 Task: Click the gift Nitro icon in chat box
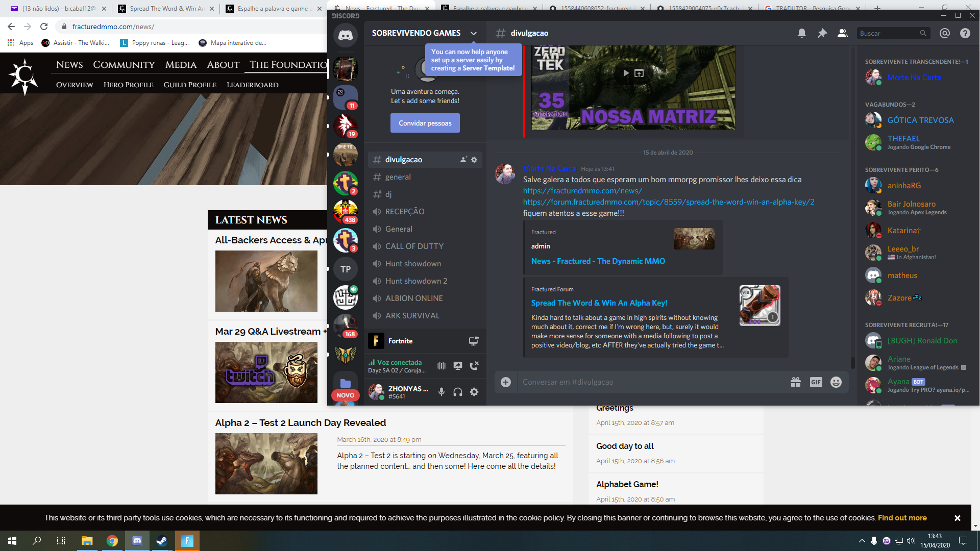796,382
